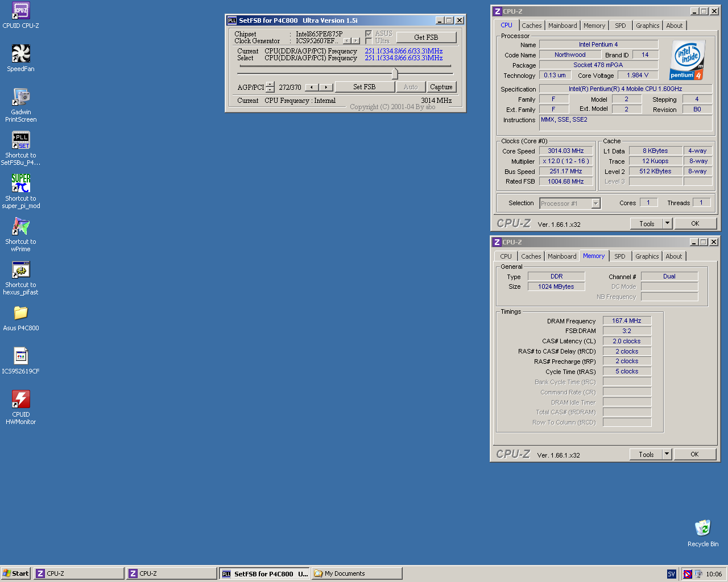This screenshot has height=582, width=728.
Task: Click the first tray icon beside SV indicator
Action: (x=687, y=574)
